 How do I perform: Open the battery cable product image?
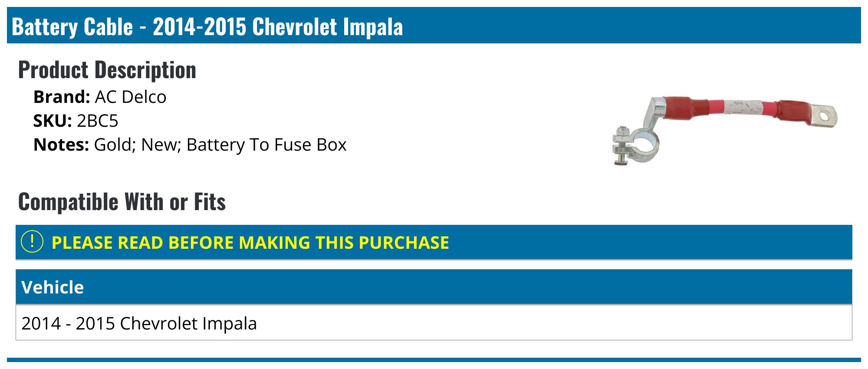coord(725,130)
